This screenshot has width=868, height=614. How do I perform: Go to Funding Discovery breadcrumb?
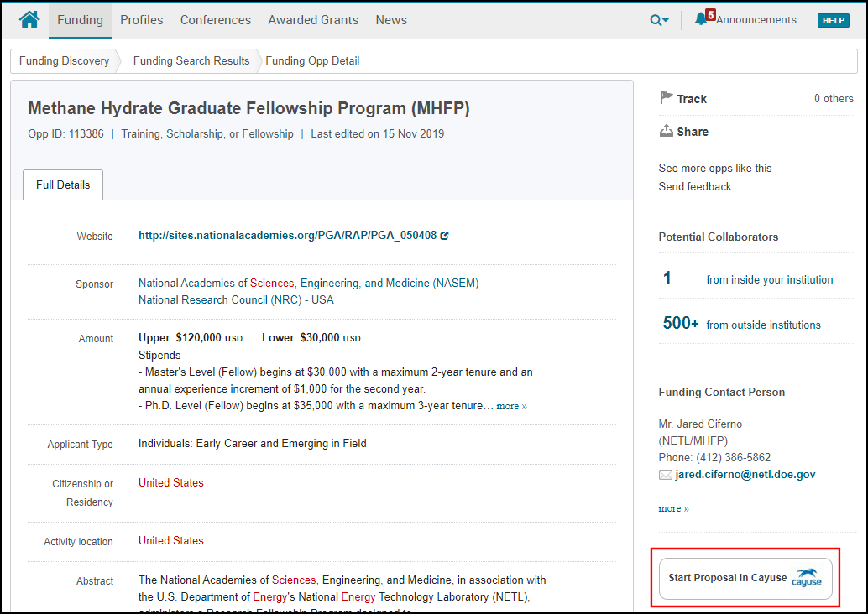tap(64, 61)
